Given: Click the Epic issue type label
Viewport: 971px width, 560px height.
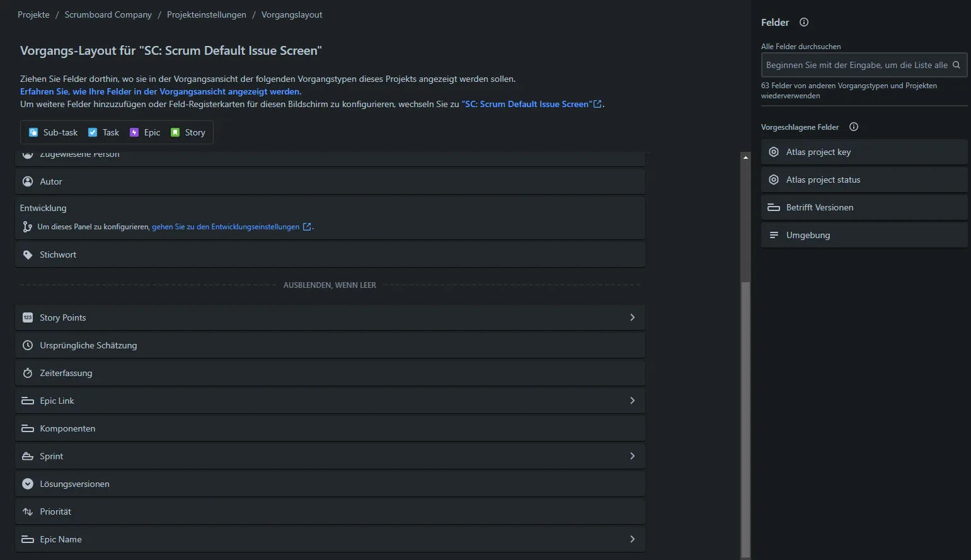Looking at the screenshot, I should (152, 132).
